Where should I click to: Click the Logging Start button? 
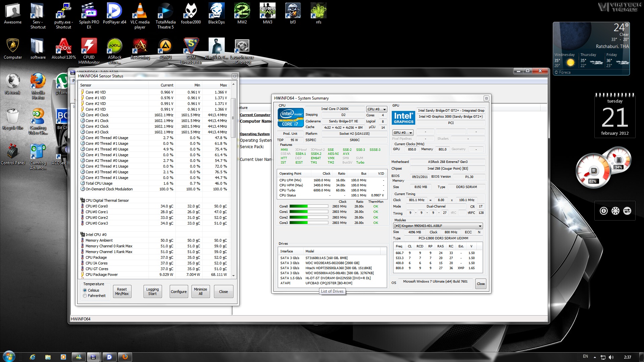[152, 291]
